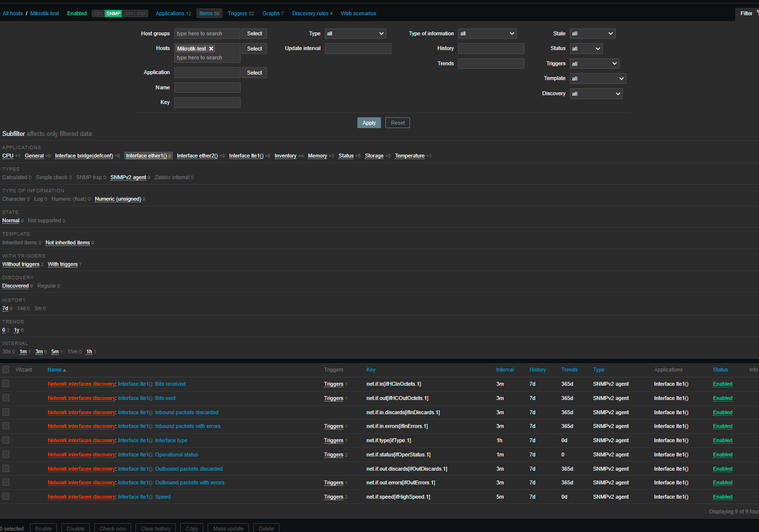Click the Apply filter button
This screenshot has height=532, width=759.
369,123
